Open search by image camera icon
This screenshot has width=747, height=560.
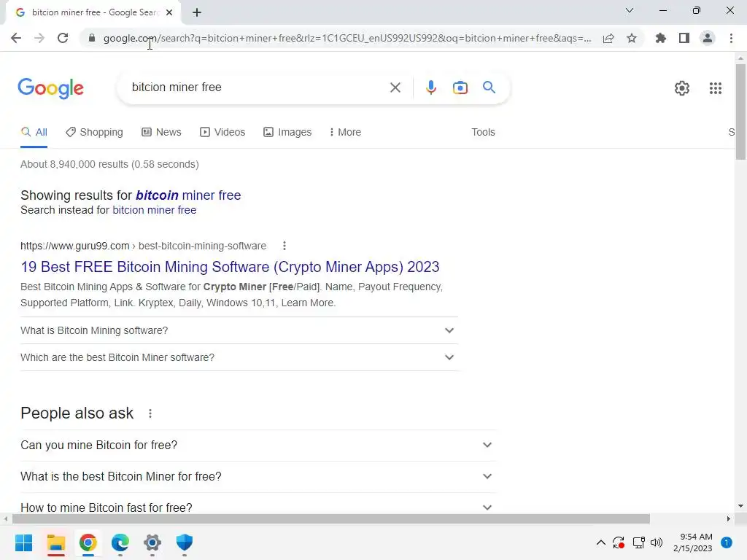[460, 87]
